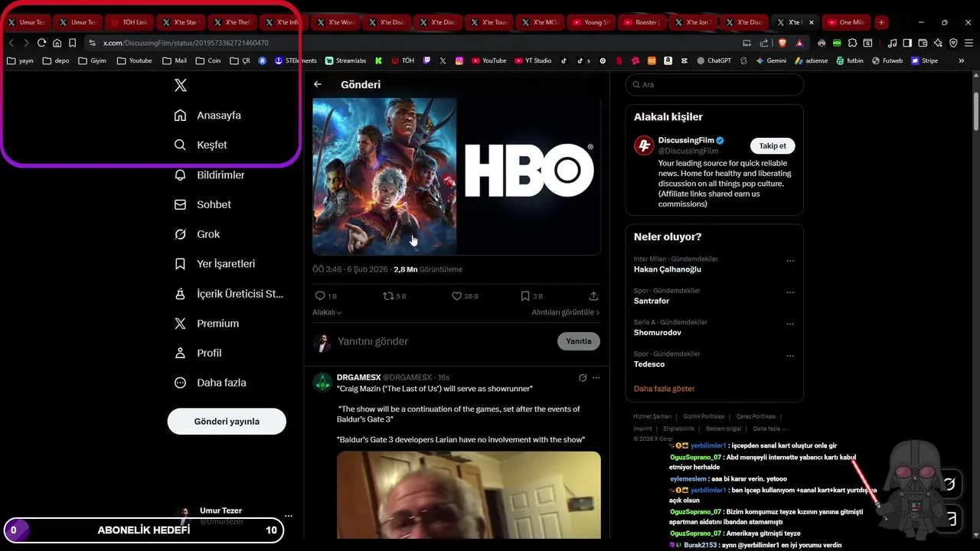
Task: Click the Brave Rewards triangle icon
Action: (x=799, y=43)
